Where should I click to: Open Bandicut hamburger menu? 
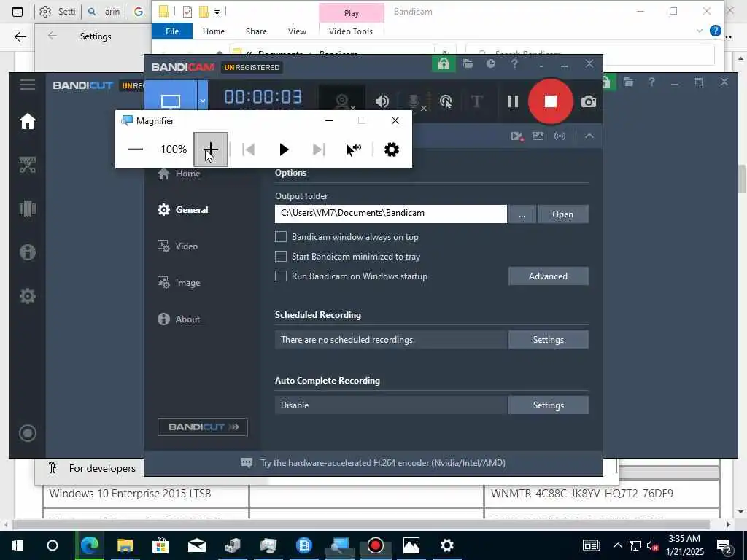point(28,85)
